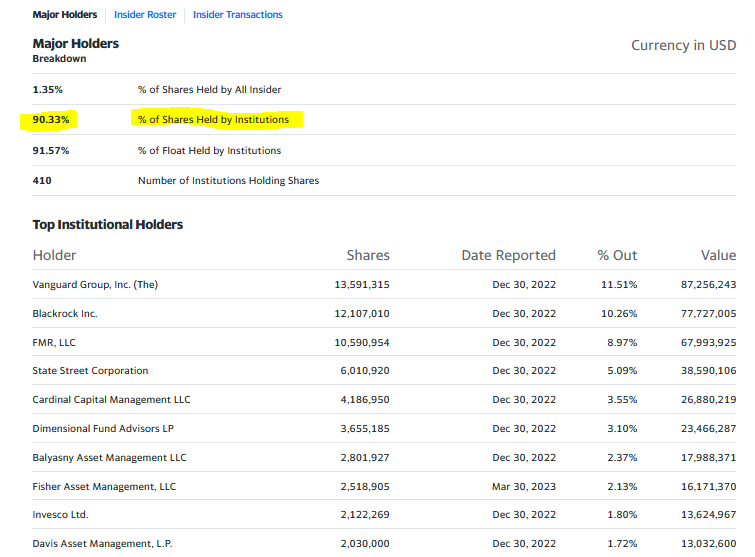Click Dimensional Fund value 23,466,287
The width and height of the screenshot is (755, 557).
tap(708, 428)
